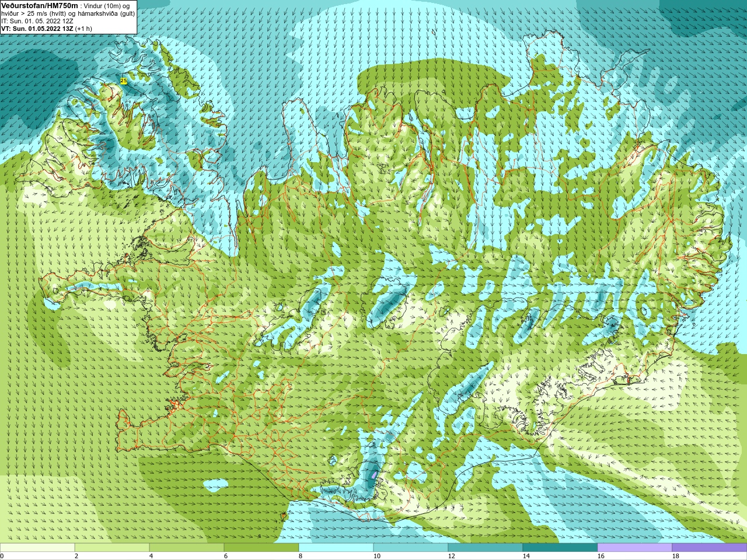Click the legend label '0'
Image resolution: width=747 pixels, height=560 pixels.
(x=2, y=556)
